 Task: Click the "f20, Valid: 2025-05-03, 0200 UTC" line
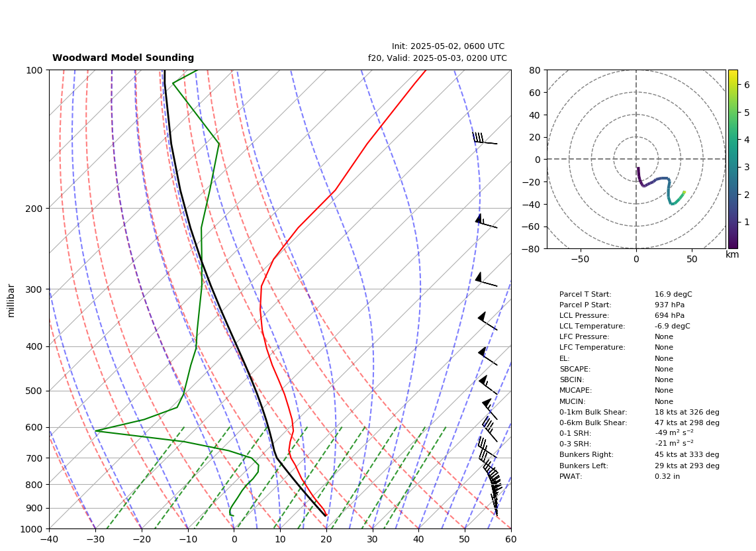[x=438, y=58]
